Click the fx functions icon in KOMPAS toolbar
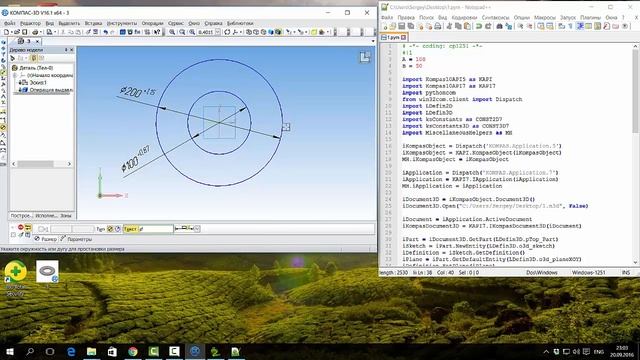This screenshot has width=640, height=360. click(x=138, y=32)
